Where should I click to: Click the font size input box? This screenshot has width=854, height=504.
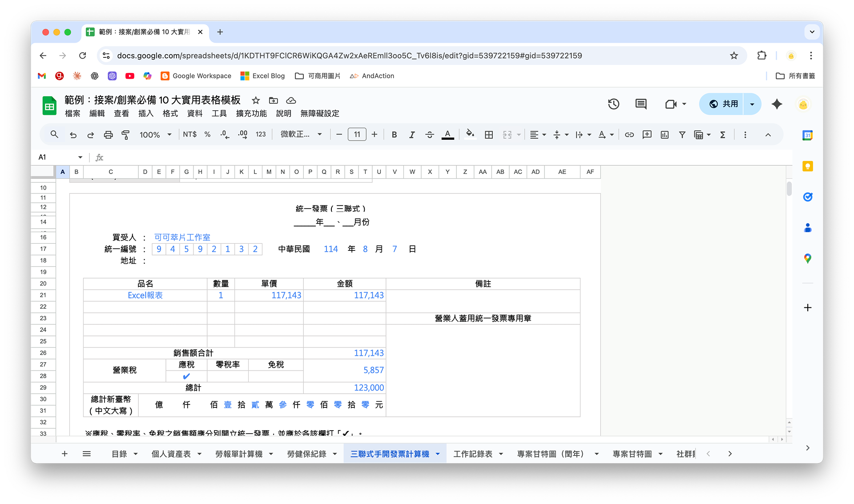coord(357,135)
